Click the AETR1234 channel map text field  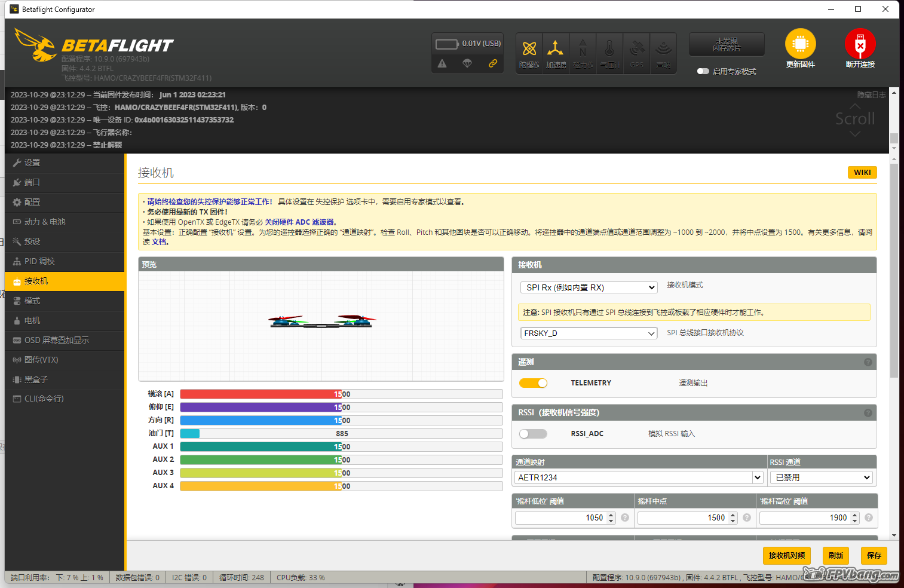[633, 477]
